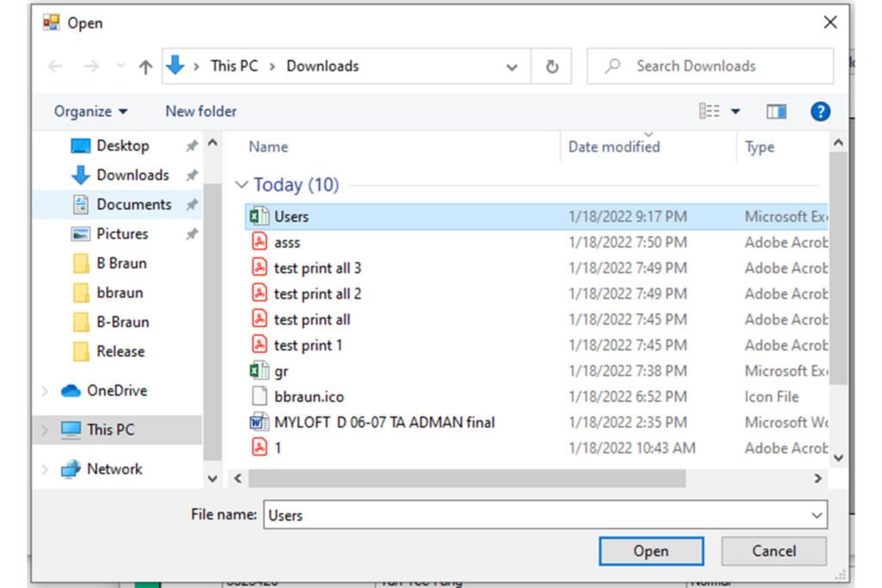Sort by Date modified column header
Image resolution: width=882 pixels, height=588 pixels.
pyautogui.click(x=613, y=147)
